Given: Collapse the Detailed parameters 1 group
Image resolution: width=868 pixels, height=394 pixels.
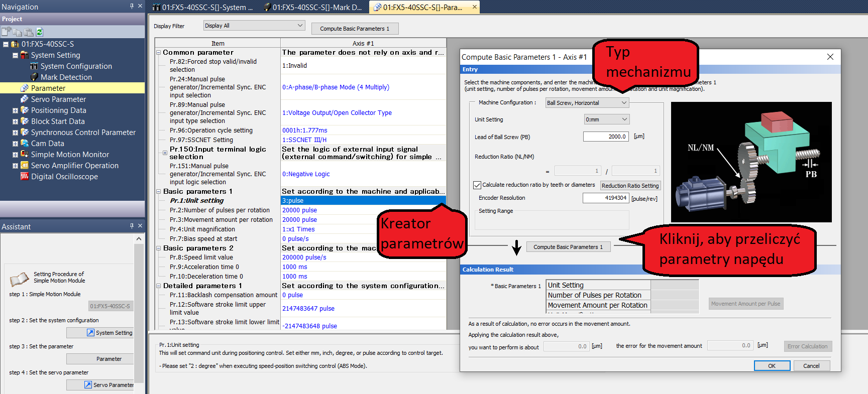Looking at the screenshot, I should [159, 286].
